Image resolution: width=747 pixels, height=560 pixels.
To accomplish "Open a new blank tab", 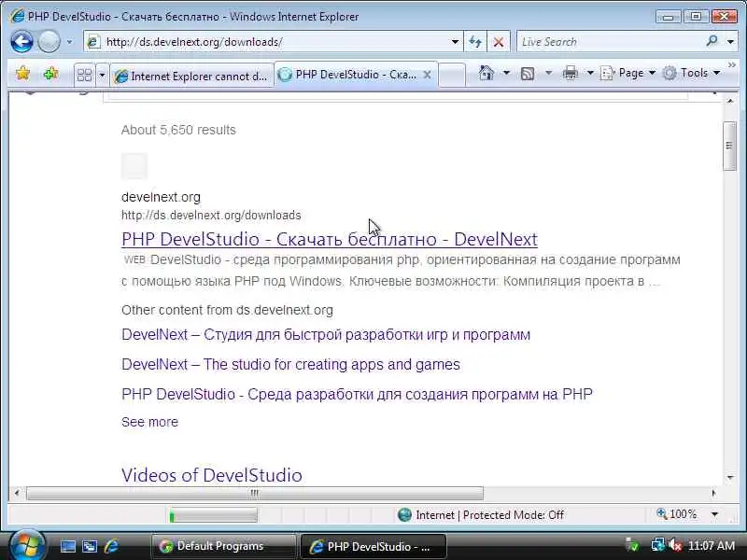I will click(x=451, y=76).
